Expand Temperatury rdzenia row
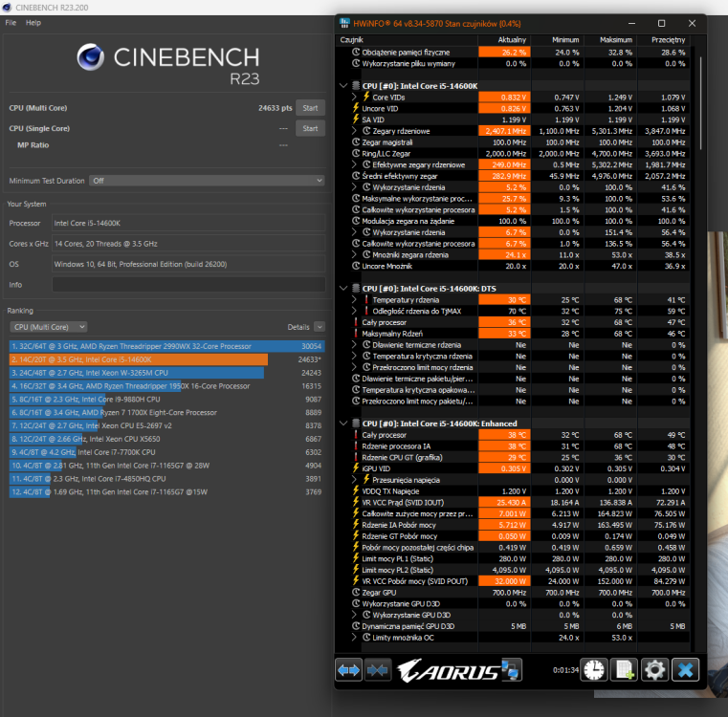 click(354, 300)
